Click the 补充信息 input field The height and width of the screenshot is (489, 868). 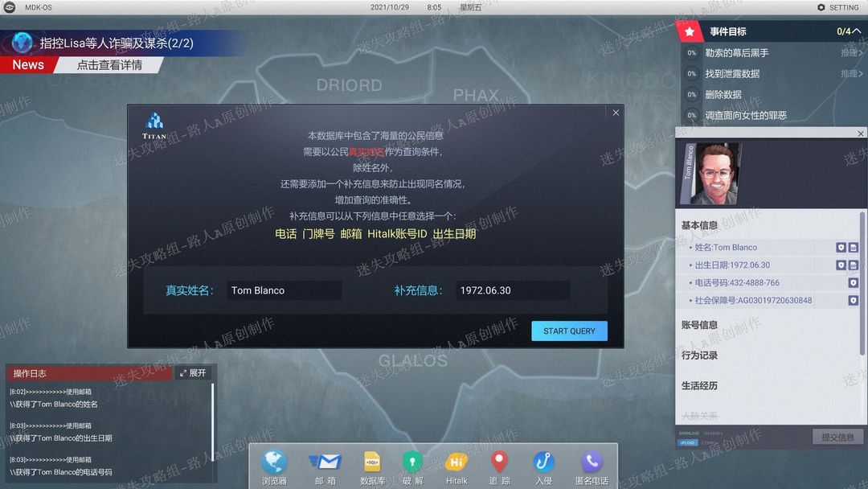(x=513, y=290)
